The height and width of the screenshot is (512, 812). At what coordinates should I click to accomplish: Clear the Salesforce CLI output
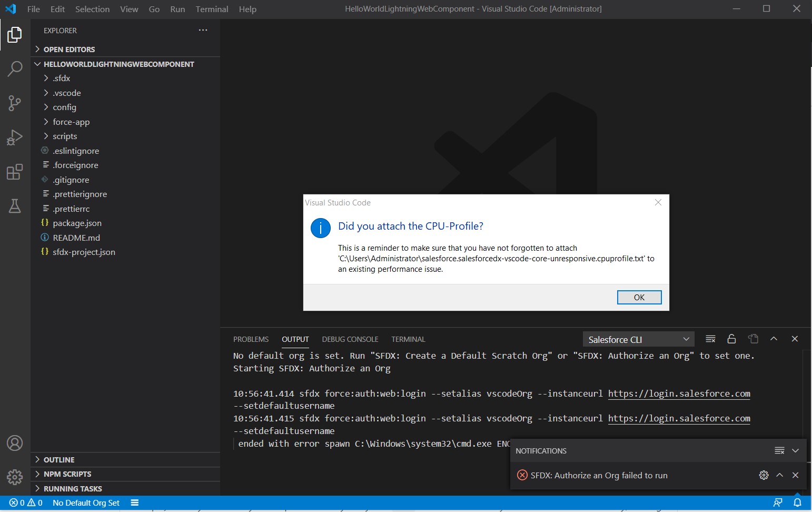click(710, 339)
